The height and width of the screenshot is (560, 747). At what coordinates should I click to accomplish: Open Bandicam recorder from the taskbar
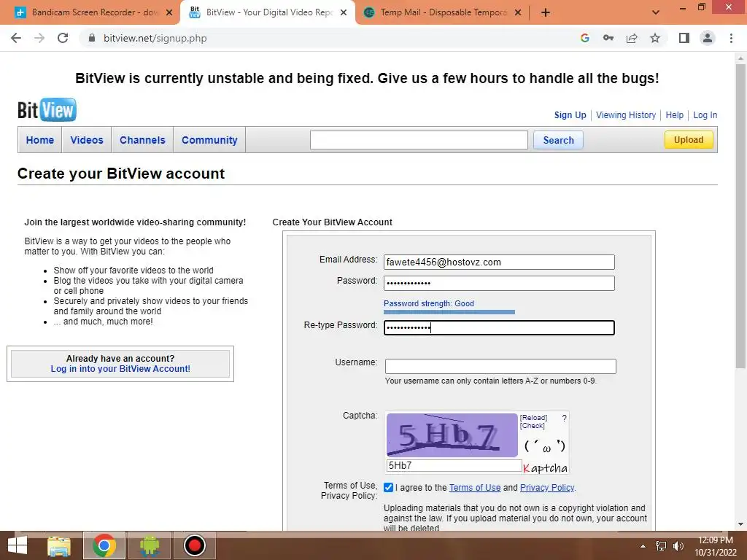point(194,545)
